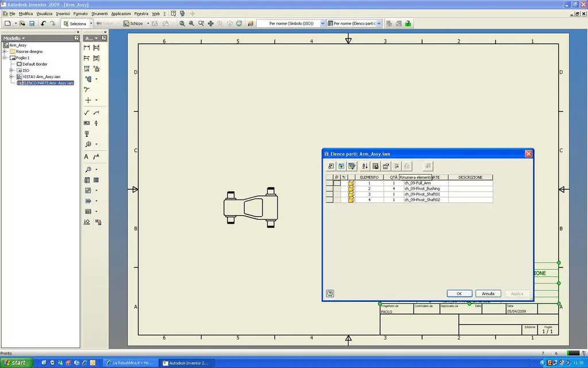Open the Inserisci menu
This screenshot has height=368, width=588.
[x=63, y=14]
